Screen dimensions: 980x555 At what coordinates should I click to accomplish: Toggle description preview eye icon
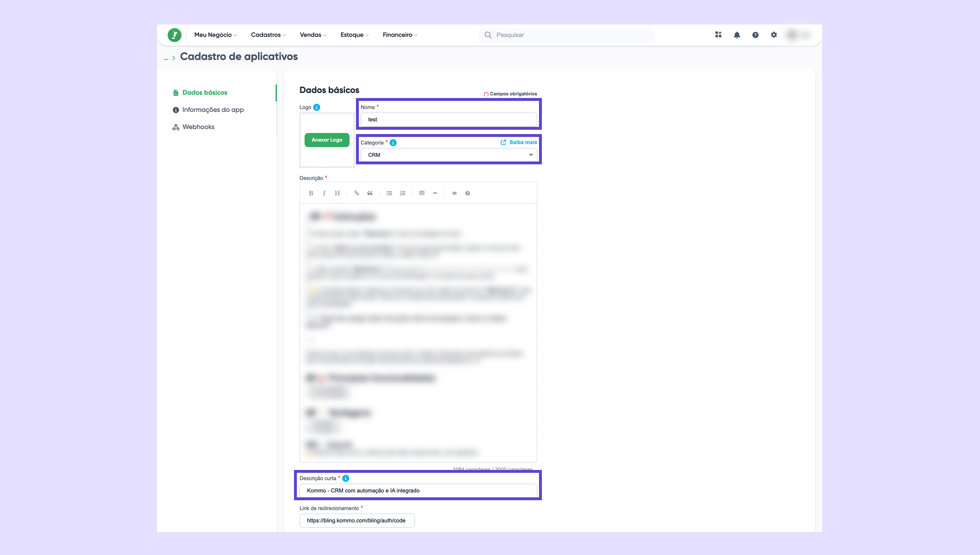click(x=454, y=193)
